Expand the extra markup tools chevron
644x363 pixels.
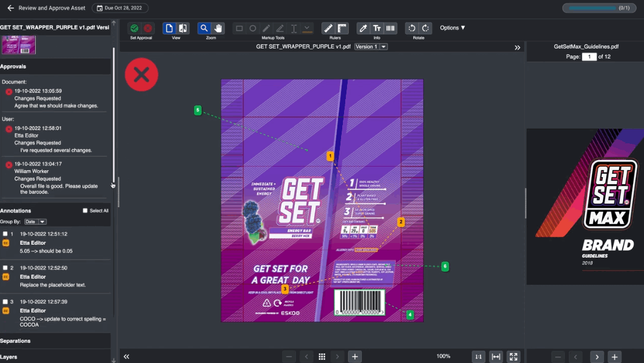click(307, 27)
